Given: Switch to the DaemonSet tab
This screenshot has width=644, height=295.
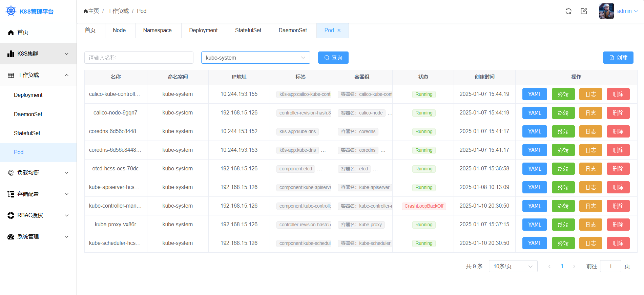Looking at the screenshot, I should tap(293, 30).
